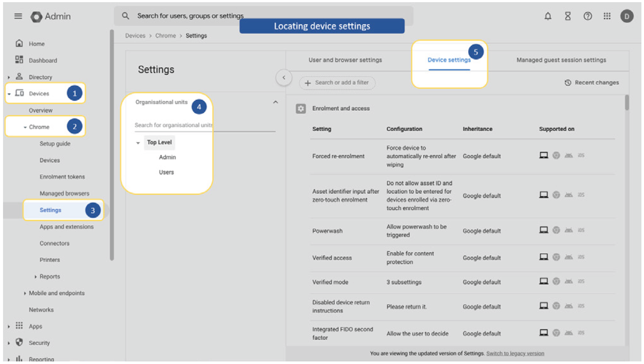Click the Dashboard icon in sidebar
The image size is (644, 364).
tap(19, 60)
